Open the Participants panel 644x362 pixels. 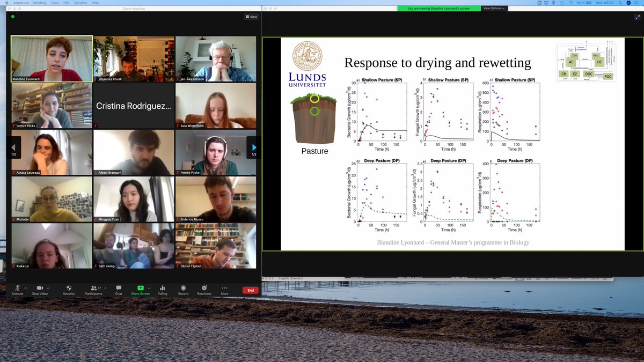(93, 290)
